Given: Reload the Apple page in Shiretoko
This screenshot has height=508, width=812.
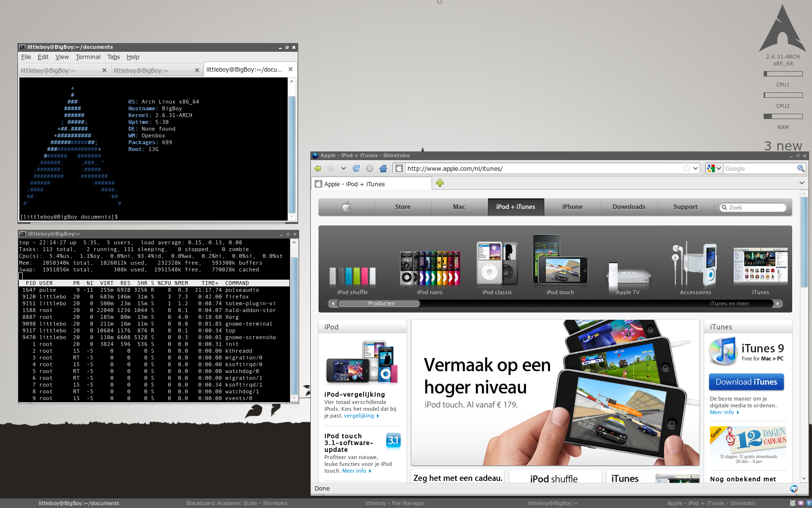Looking at the screenshot, I should pyautogui.click(x=356, y=168).
